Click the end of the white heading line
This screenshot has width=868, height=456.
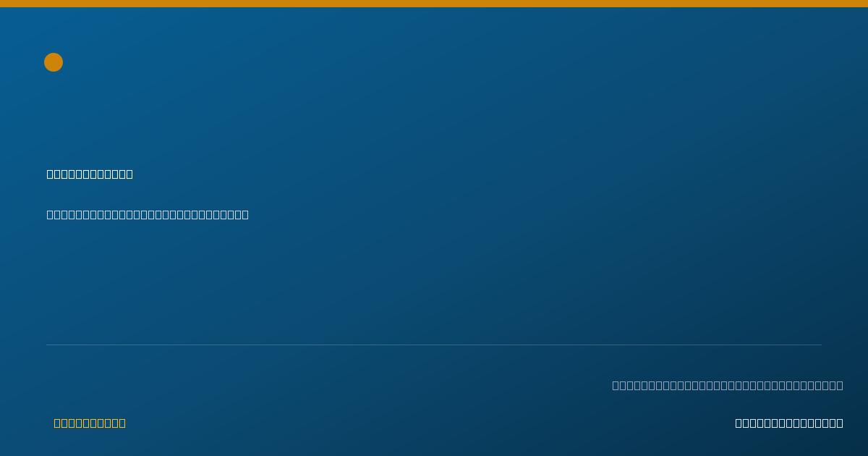tap(129, 174)
